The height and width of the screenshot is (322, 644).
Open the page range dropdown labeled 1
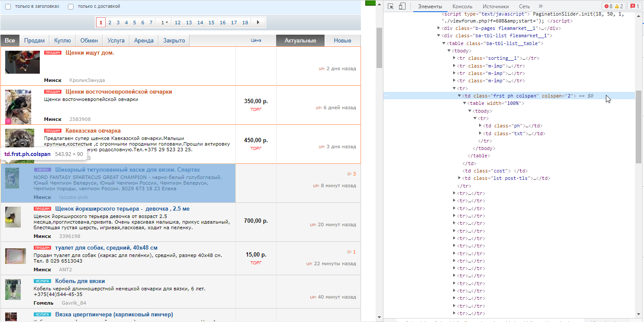click(164, 23)
